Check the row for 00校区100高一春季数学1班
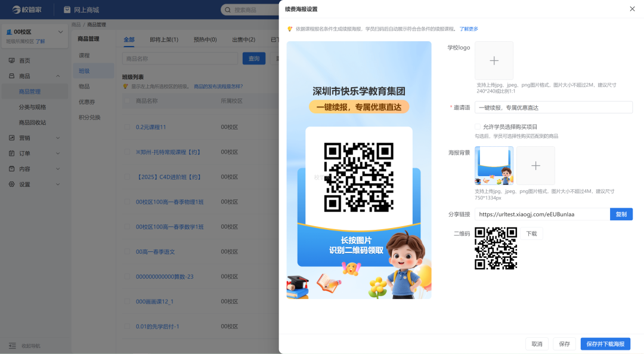 (x=127, y=226)
